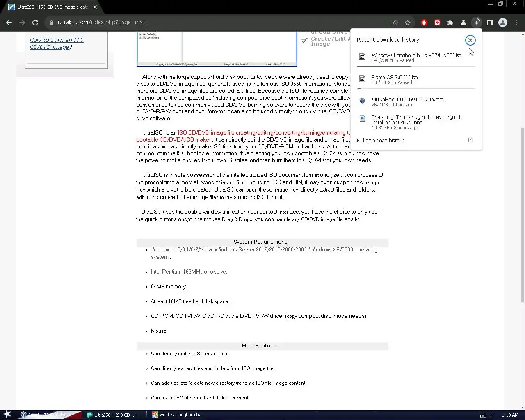Click 'Intel Pentium 166MHz or above' text
Screen dimensions: 525x420
pyautogui.click(x=189, y=272)
